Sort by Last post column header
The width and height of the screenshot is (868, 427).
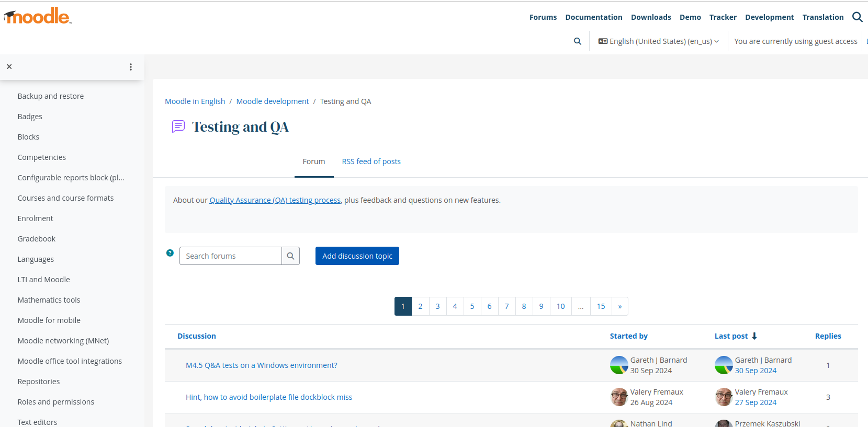pyautogui.click(x=731, y=336)
